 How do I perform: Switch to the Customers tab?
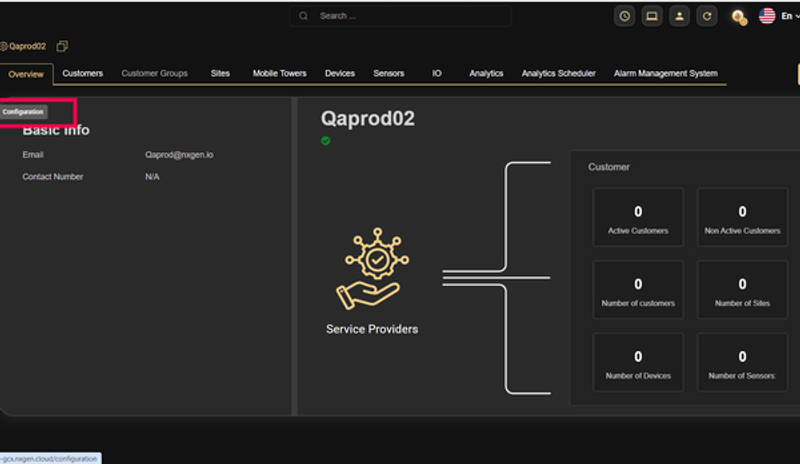83,74
